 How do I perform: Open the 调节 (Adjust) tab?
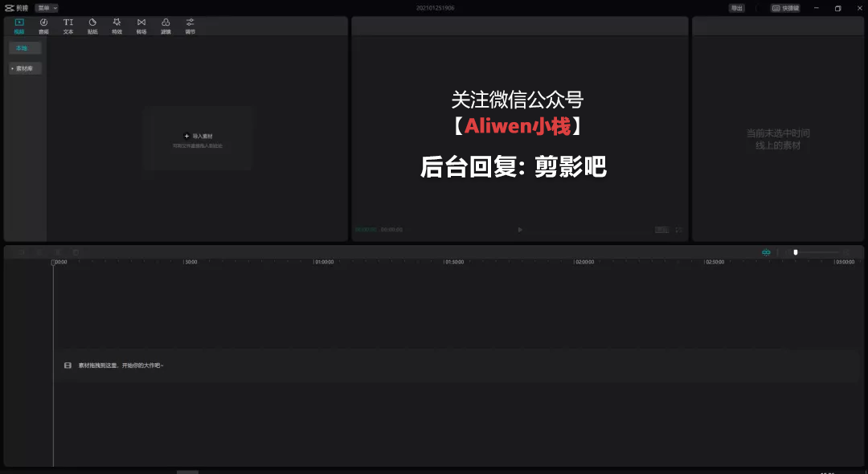tap(190, 26)
